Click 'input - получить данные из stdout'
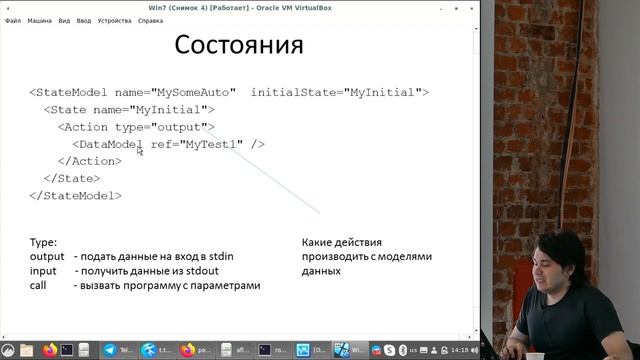The width and height of the screenshot is (640, 360). point(124,271)
